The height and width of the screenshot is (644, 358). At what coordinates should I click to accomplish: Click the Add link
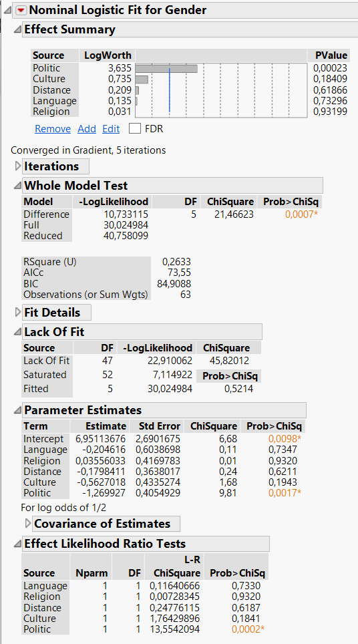pos(87,128)
